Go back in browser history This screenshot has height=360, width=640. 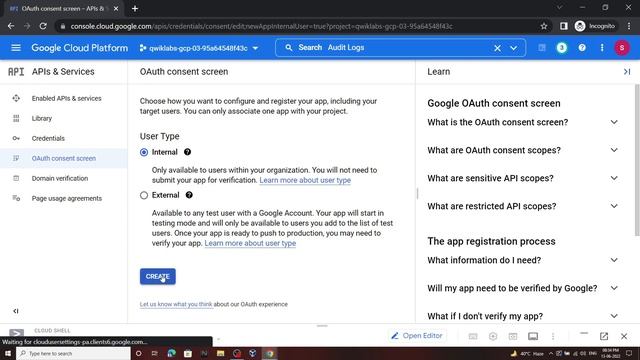(11, 26)
